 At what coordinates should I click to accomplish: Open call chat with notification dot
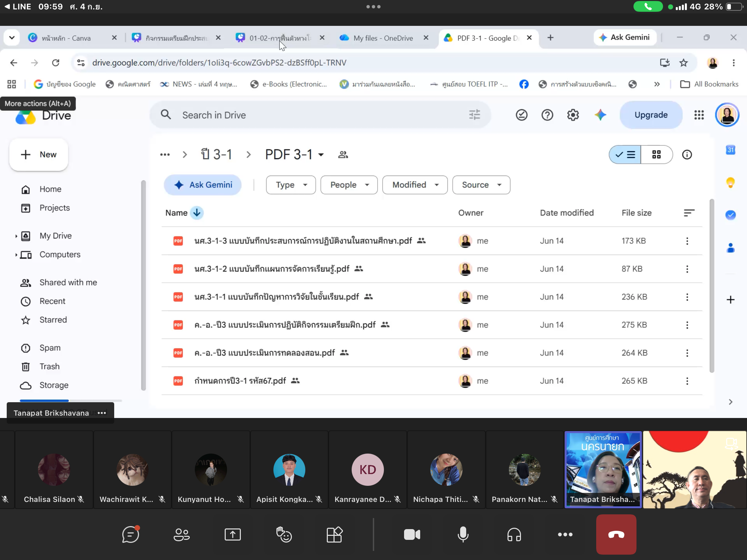point(131,534)
